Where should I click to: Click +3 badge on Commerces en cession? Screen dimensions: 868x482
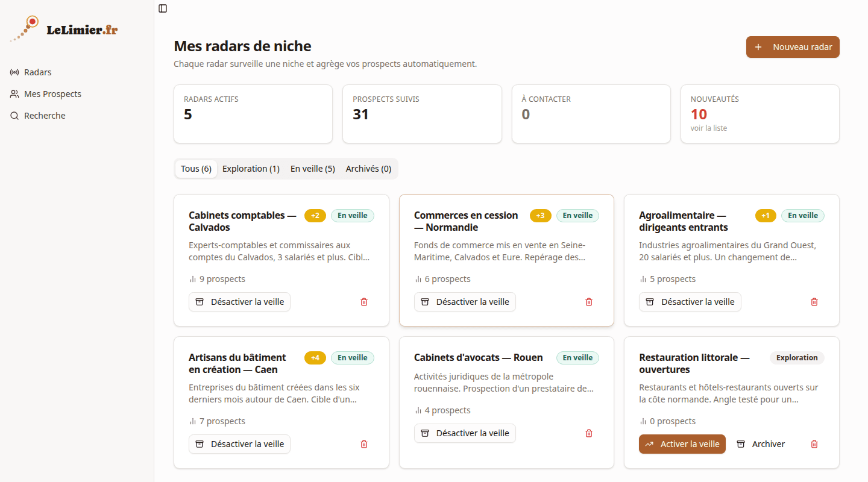(540, 216)
